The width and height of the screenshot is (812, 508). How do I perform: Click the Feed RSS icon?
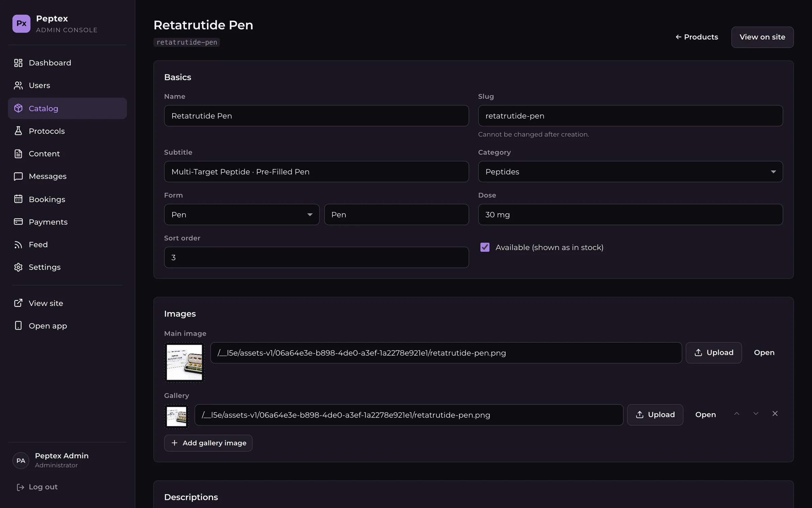18,245
